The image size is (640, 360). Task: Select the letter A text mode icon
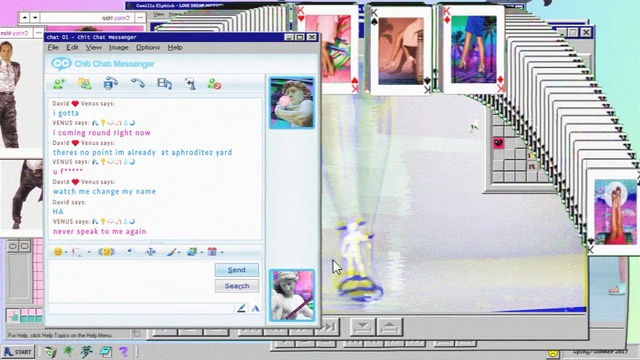coord(255,309)
